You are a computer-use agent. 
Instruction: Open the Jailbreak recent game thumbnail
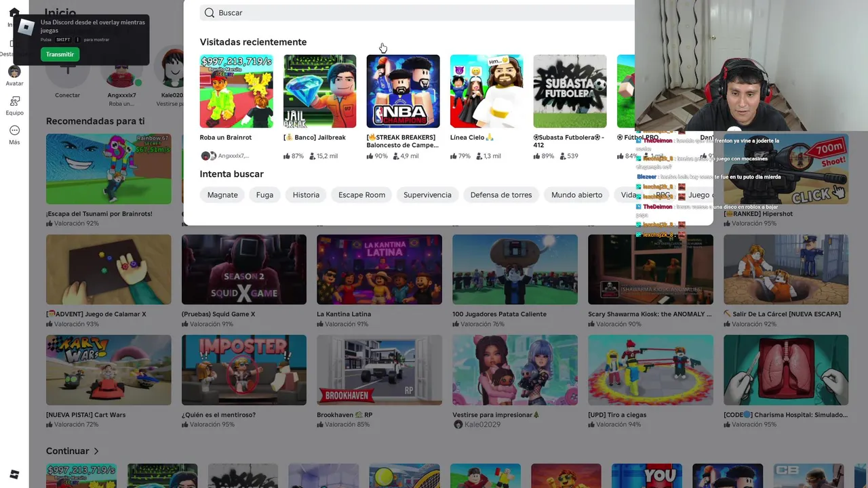tap(319, 91)
